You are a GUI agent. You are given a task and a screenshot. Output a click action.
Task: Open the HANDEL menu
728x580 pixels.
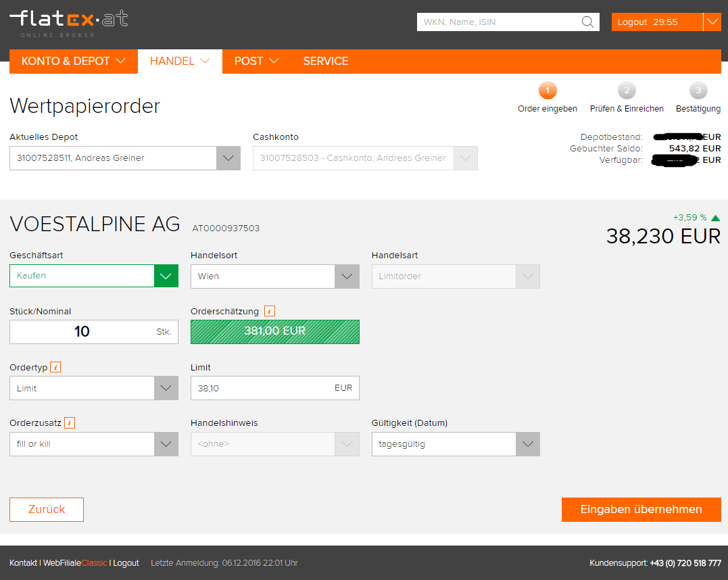[x=180, y=62]
